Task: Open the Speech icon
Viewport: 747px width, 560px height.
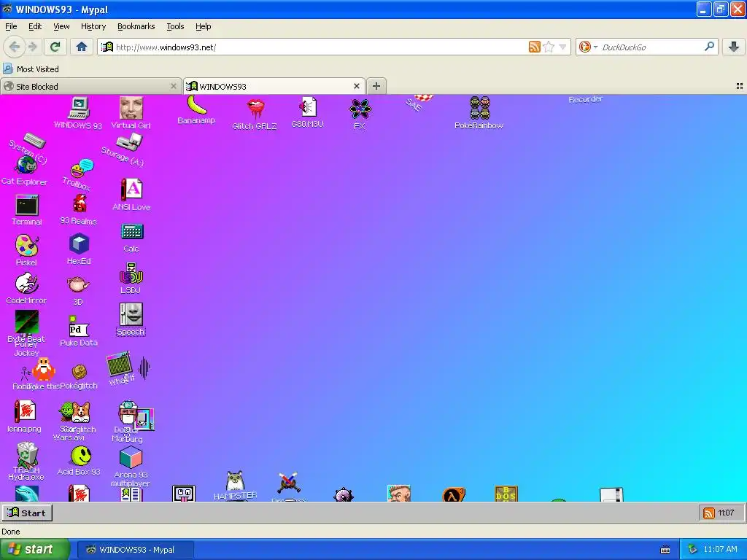Action: pos(131,314)
